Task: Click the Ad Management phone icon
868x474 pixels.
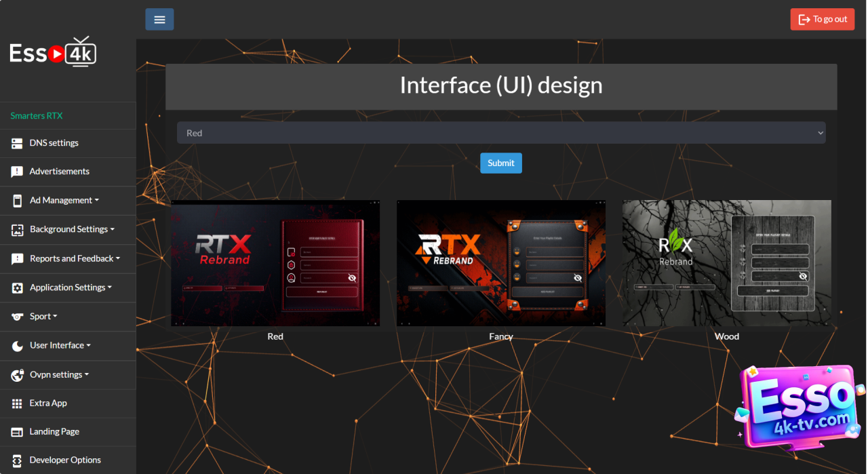Action: (x=17, y=201)
